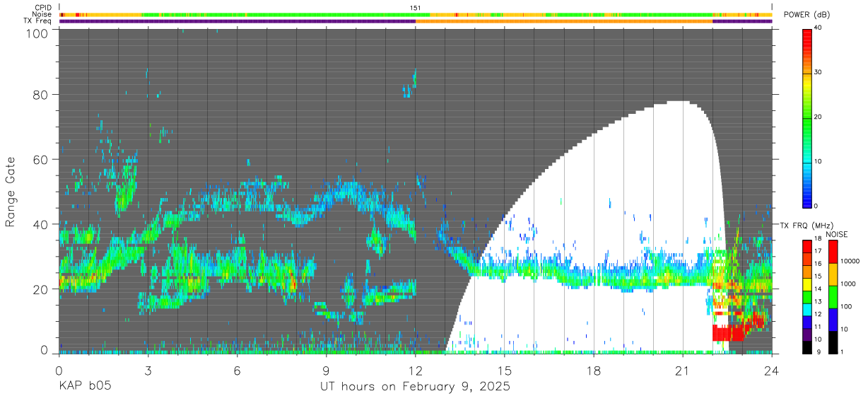868x401 pixels.
Task: Pick the red segment of NOISE colorbar
Action: [832, 252]
